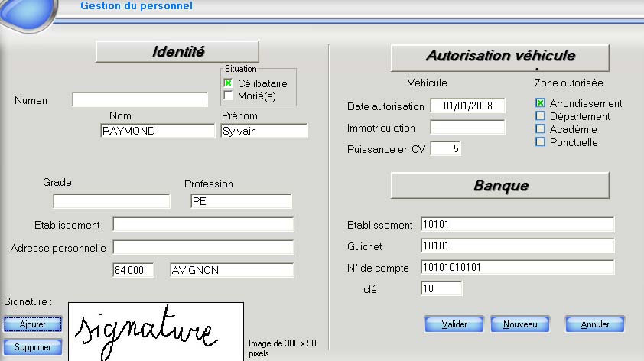
Task: Click the Autorisation véhicule header button
Action: coord(499,57)
